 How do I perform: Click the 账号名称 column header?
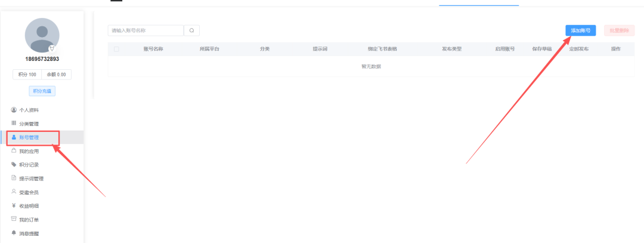pyautogui.click(x=153, y=49)
